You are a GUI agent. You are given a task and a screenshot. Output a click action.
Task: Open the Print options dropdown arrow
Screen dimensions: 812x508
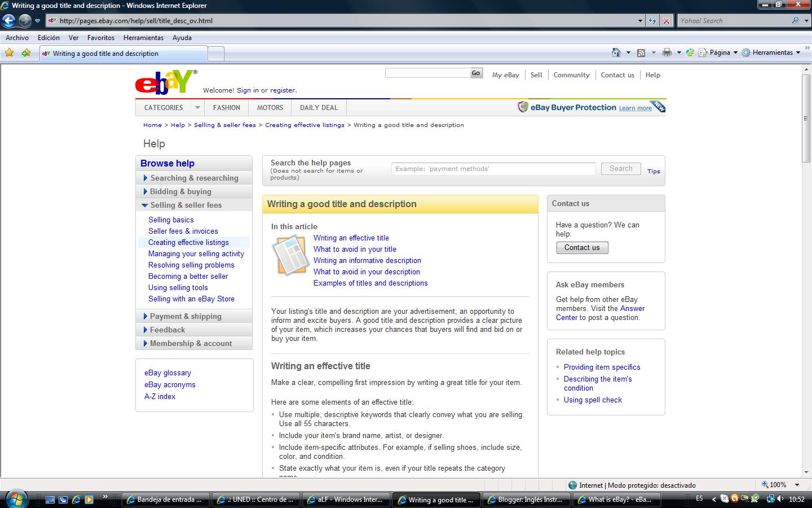click(x=679, y=52)
